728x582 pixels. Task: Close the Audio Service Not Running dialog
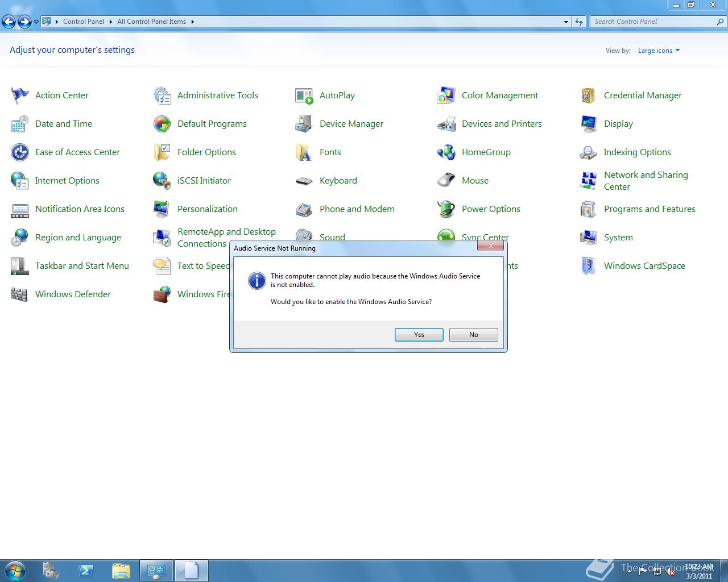(x=490, y=246)
